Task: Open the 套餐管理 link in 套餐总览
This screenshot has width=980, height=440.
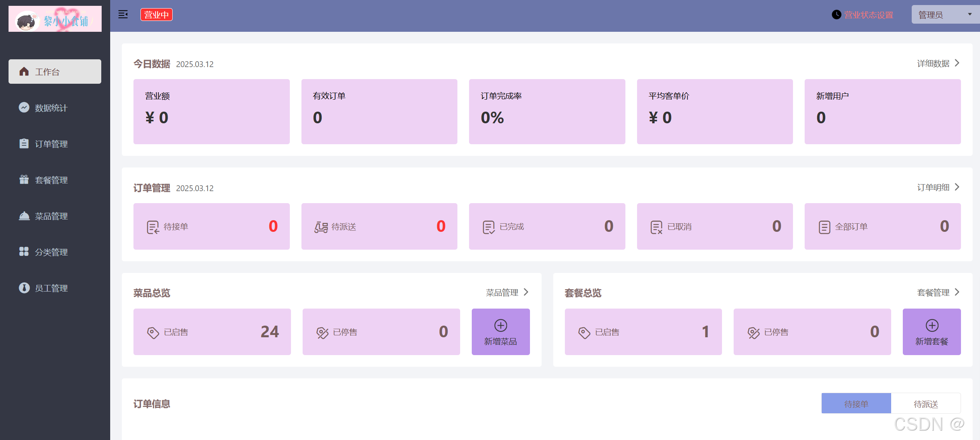Action: click(933, 292)
